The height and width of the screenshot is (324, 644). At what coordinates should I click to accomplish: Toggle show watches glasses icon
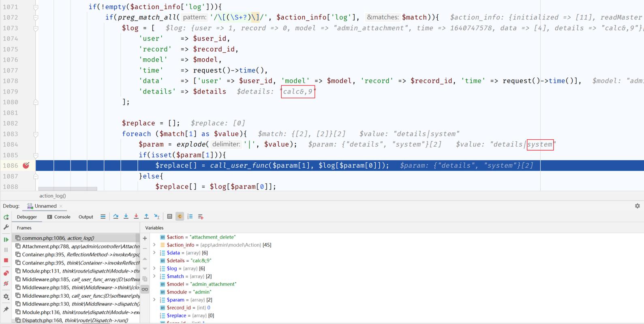pyautogui.click(x=145, y=289)
